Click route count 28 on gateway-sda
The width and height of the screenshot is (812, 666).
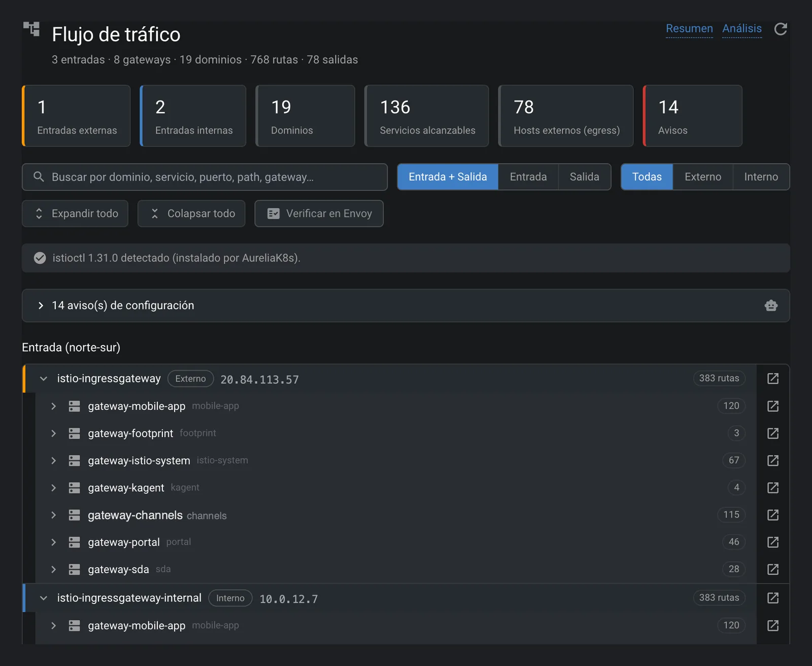(734, 569)
